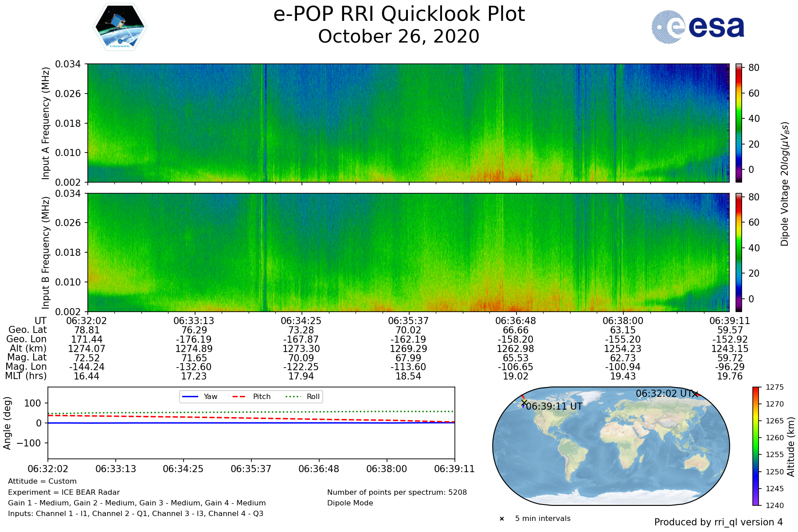Click the black end marker at 06:39:11 UT on map

click(524, 403)
